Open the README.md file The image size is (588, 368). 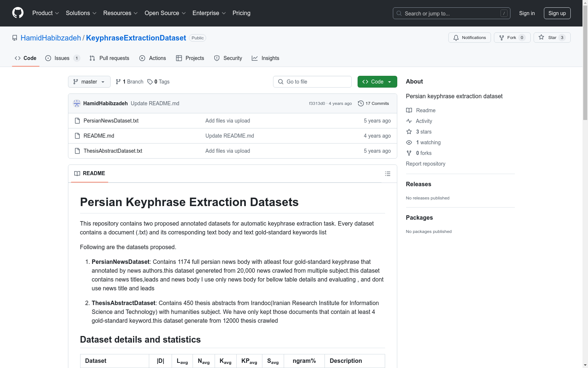coord(99,136)
